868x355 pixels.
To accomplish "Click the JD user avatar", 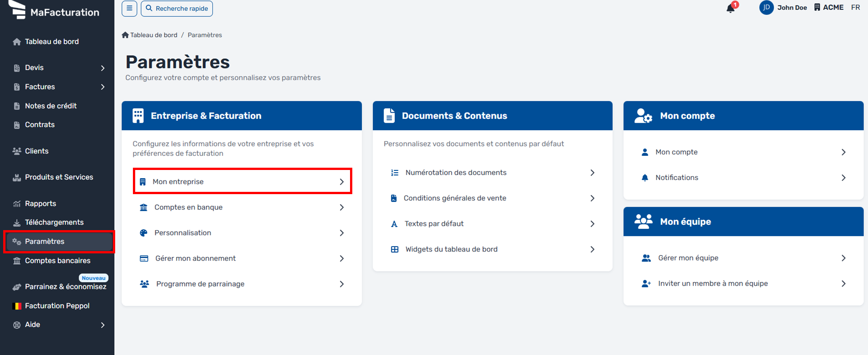I will pos(766,7).
